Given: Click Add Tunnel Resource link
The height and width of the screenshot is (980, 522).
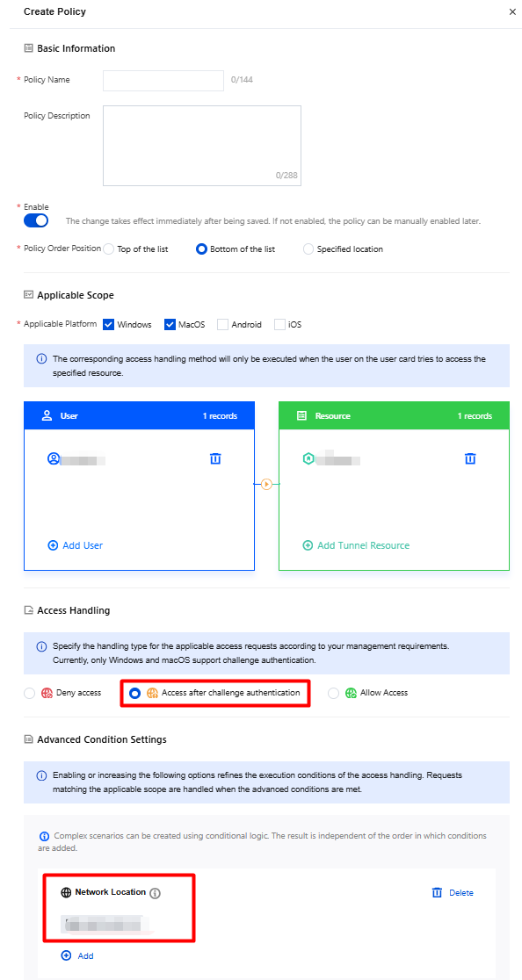Looking at the screenshot, I should tap(363, 545).
